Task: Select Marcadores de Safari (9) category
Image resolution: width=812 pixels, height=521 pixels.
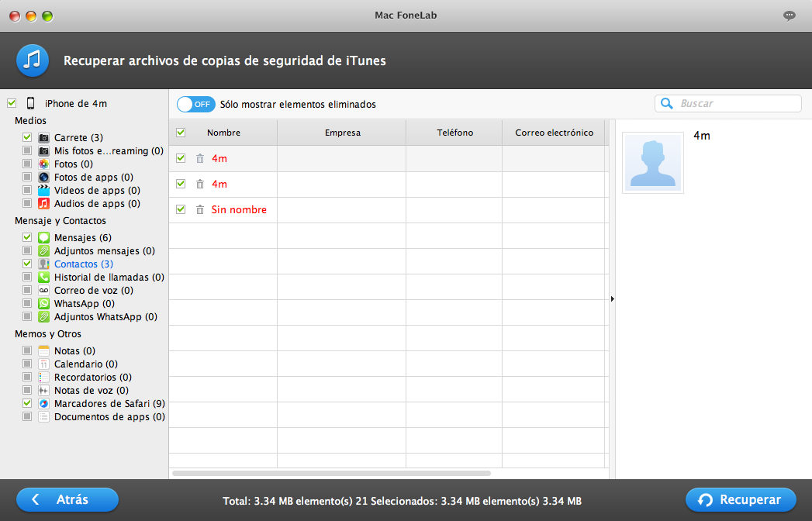Action: (x=110, y=404)
